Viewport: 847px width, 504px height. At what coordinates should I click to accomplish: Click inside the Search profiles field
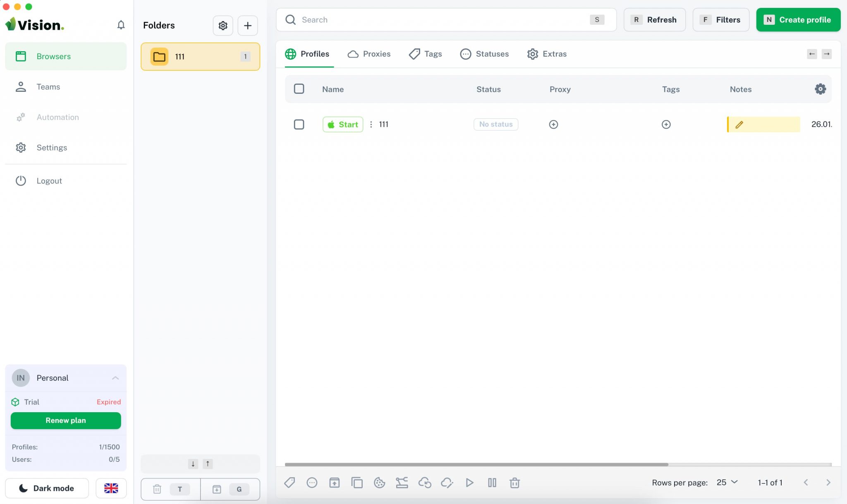(414, 19)
